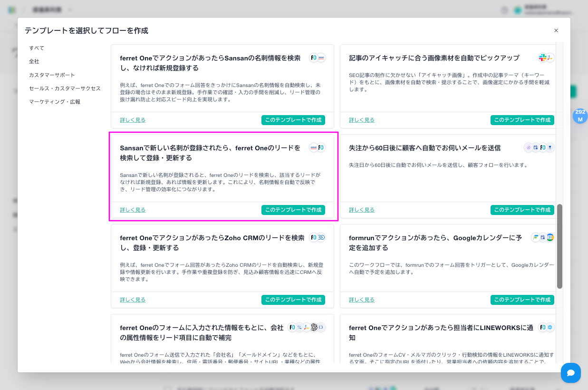588x390 pixels.
Task: Create flow from Zoho CRM template
Action: coord(293,300)
